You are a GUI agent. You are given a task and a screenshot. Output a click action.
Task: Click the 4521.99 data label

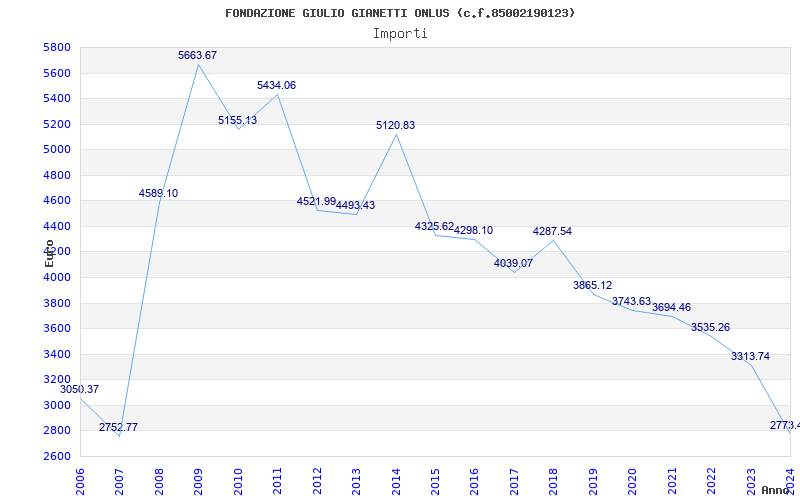316,202
